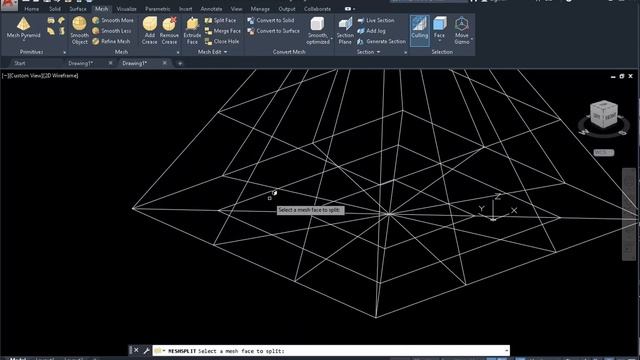Activate the Extrude Face tool

(x=192, y=30)
